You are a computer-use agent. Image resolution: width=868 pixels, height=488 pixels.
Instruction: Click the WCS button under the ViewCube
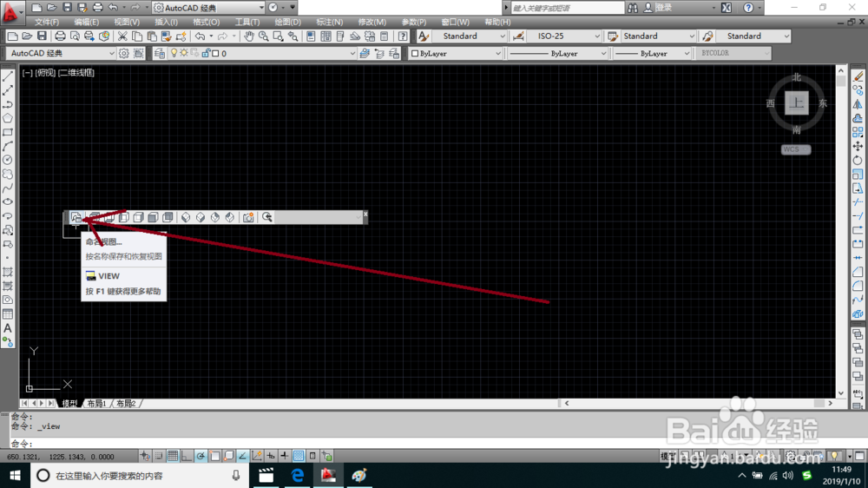(x=795, y=149)
